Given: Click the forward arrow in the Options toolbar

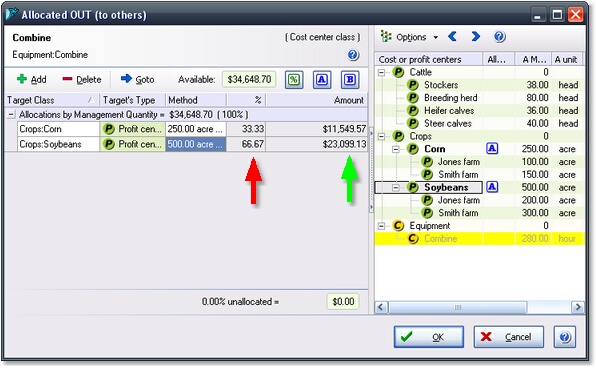Looking at the screenshot, I should 476,36.
